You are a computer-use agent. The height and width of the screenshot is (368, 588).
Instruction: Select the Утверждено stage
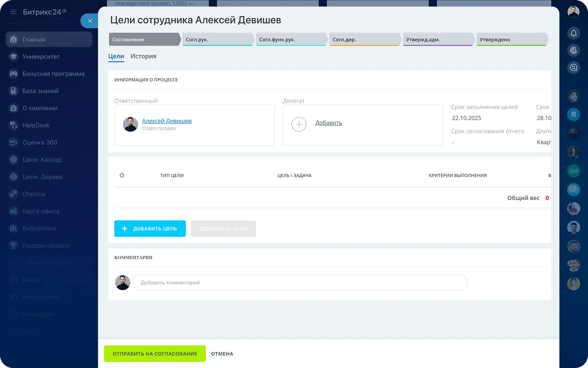(x=512, y=39)
